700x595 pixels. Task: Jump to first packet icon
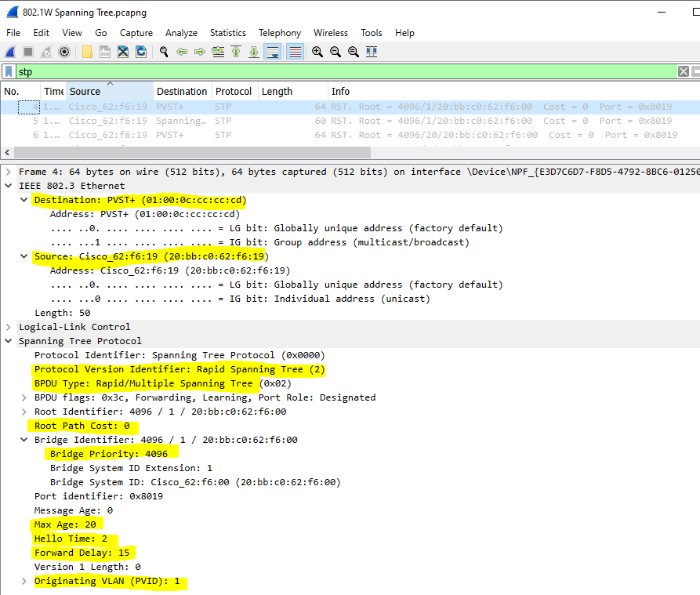(x=236, y=52)
